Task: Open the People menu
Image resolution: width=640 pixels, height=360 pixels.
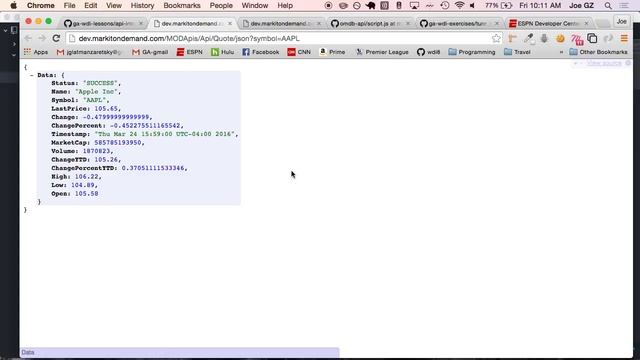Action: 221,6
